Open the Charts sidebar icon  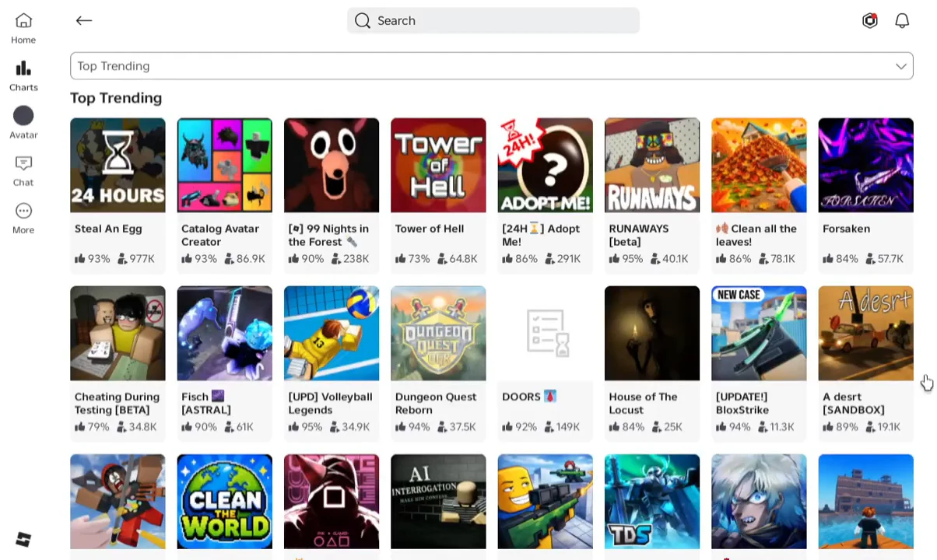click(23, 76)
